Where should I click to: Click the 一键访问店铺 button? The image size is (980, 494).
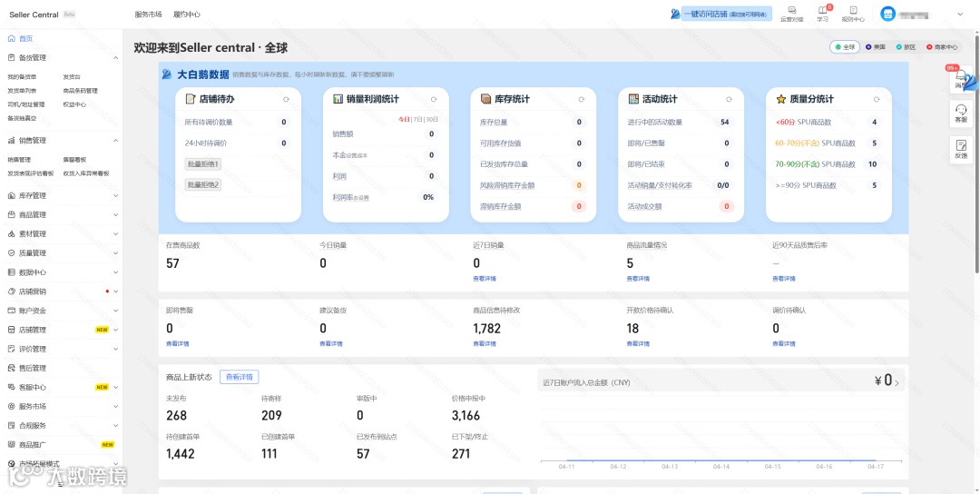727,14
